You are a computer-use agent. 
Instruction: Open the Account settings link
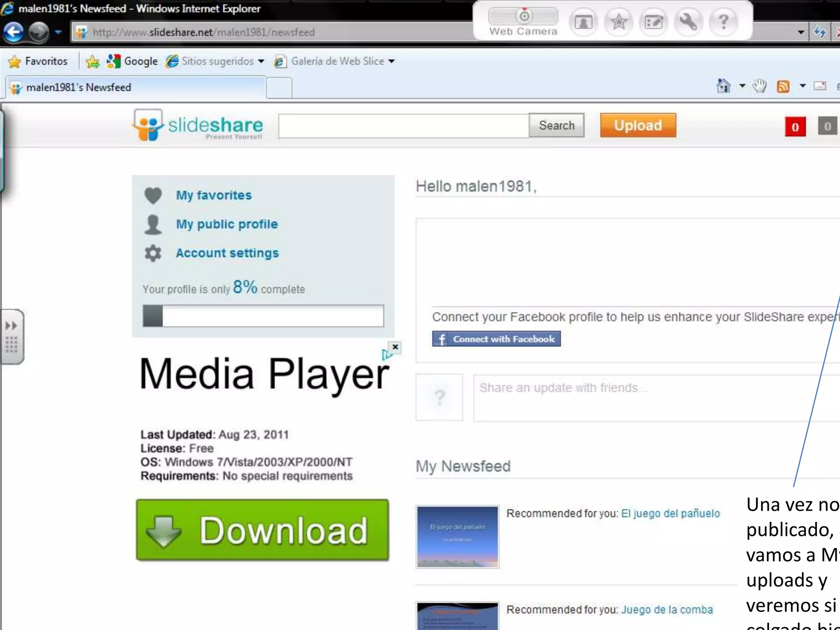click(x=227, y=253)
